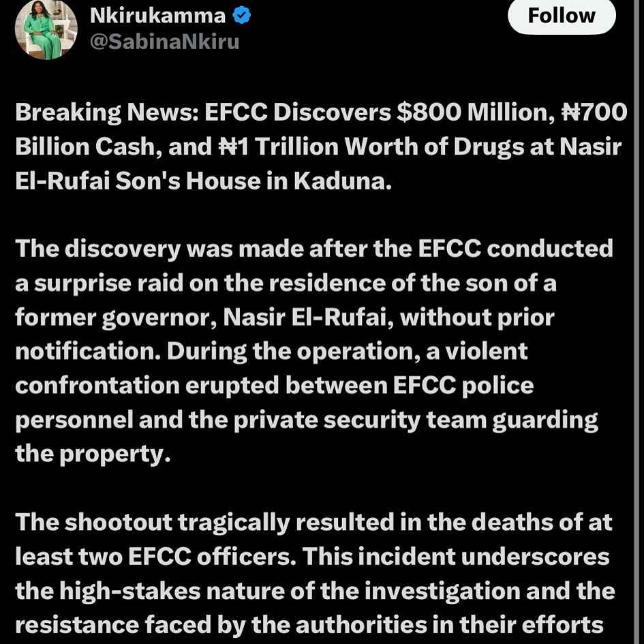Click the @SabinaNkiru handle

[x=164, y=42]
